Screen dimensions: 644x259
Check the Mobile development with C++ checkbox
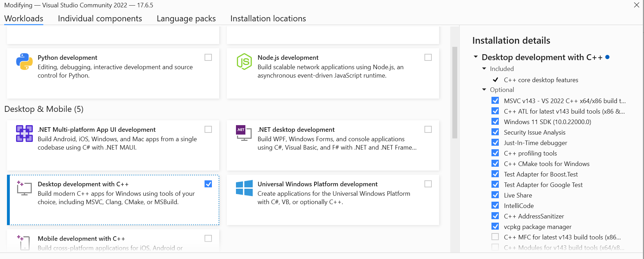208,238
